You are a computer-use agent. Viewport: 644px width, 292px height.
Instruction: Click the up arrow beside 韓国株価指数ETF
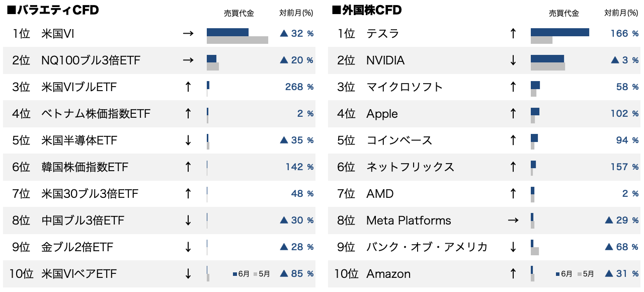tap(188, 167)
